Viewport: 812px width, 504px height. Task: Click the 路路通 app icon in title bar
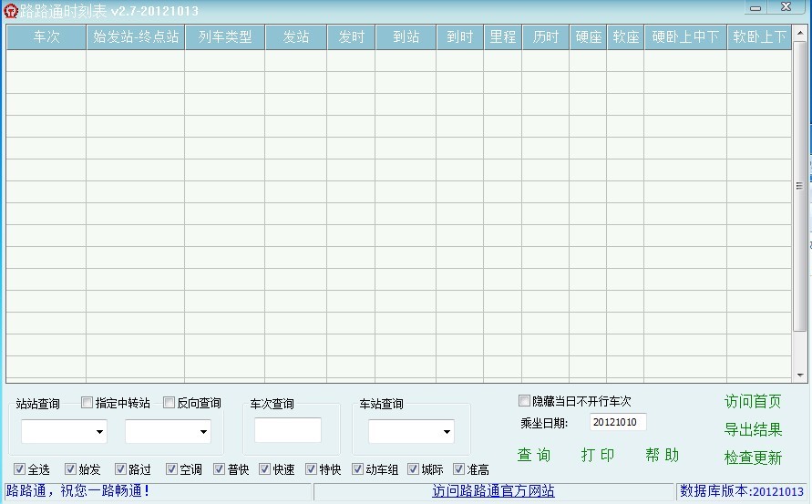(x=10, y=11)
